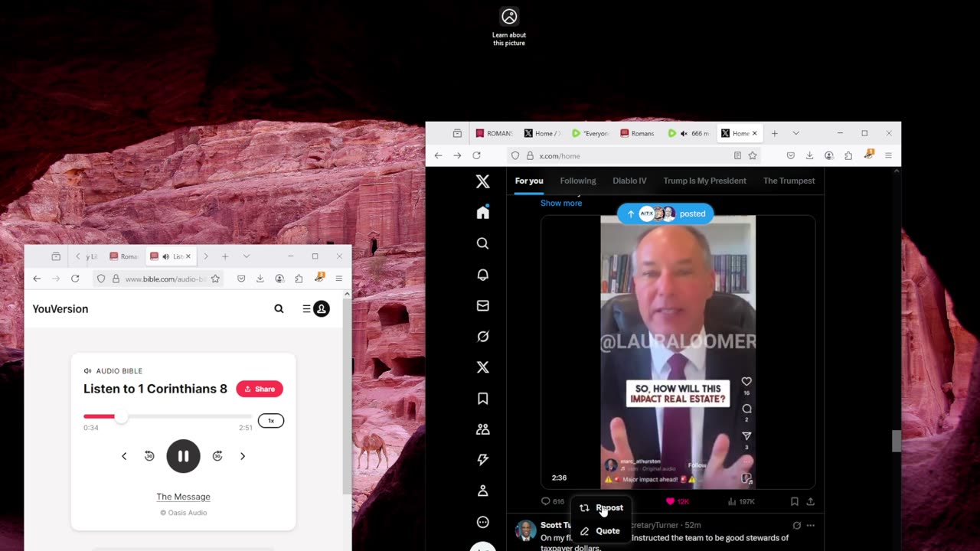
Task: Switch to muted 666 browser tab
Action: click(690, 133)
